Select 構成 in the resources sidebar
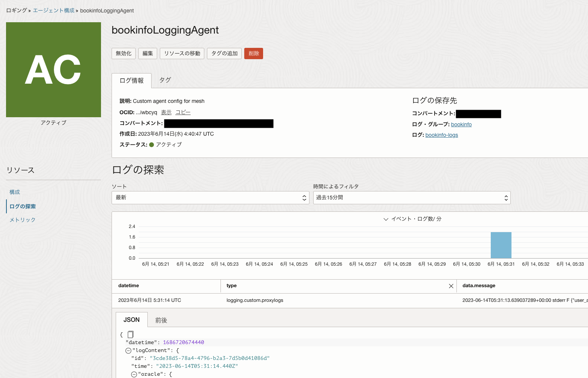588x378 pixels. [x=14, y=192]
